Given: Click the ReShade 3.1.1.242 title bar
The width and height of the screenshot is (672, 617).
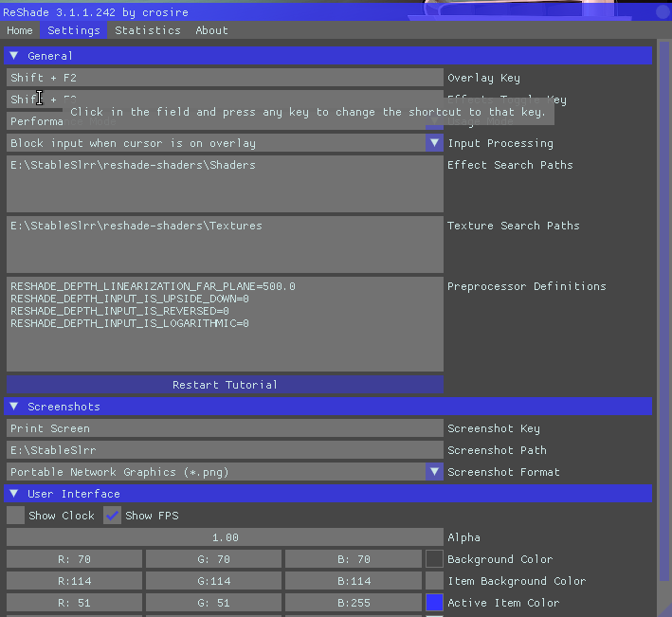Looking at the screenshot, I should [336, 12].
